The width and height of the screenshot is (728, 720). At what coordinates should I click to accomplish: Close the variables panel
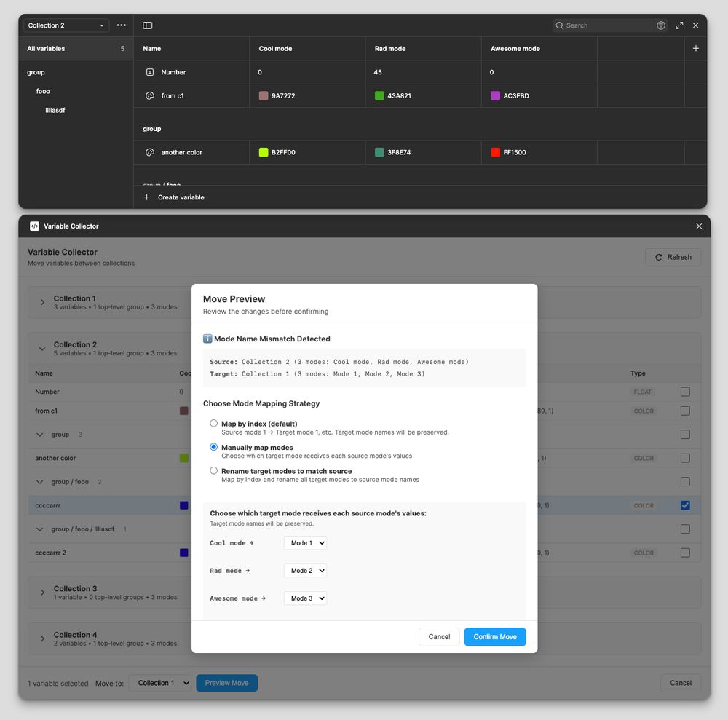click(695, 25)
